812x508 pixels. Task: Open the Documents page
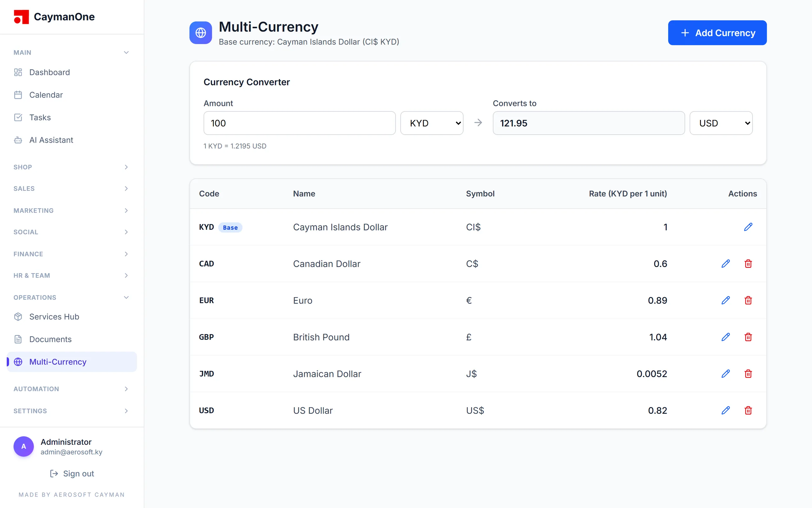tap(71, 339)
